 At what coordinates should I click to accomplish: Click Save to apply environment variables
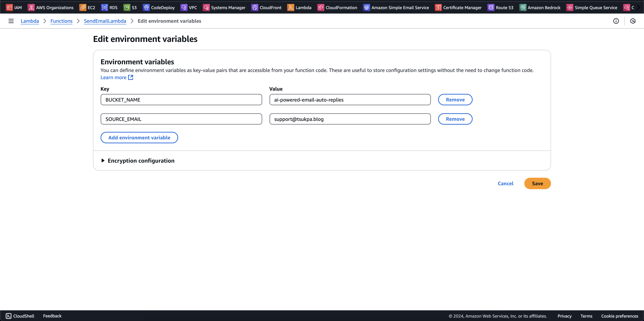point(537,183)
